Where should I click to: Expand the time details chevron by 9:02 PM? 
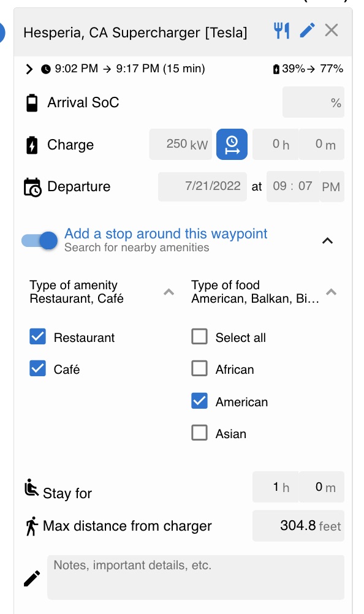29,69
